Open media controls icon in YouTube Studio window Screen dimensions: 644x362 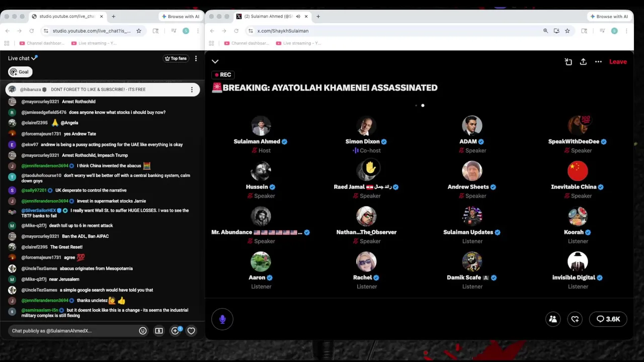(x=174, y=31)
